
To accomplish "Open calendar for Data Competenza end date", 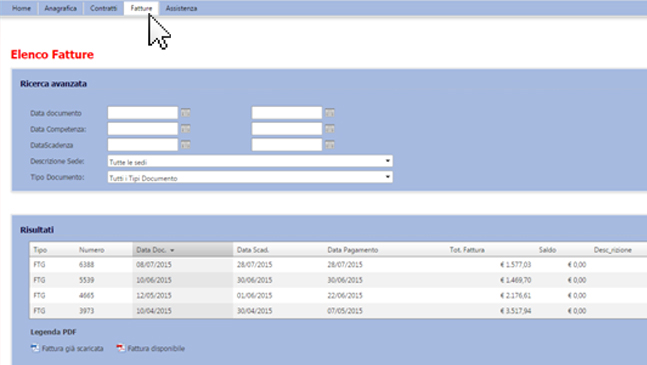I will [x=330, y=129].
